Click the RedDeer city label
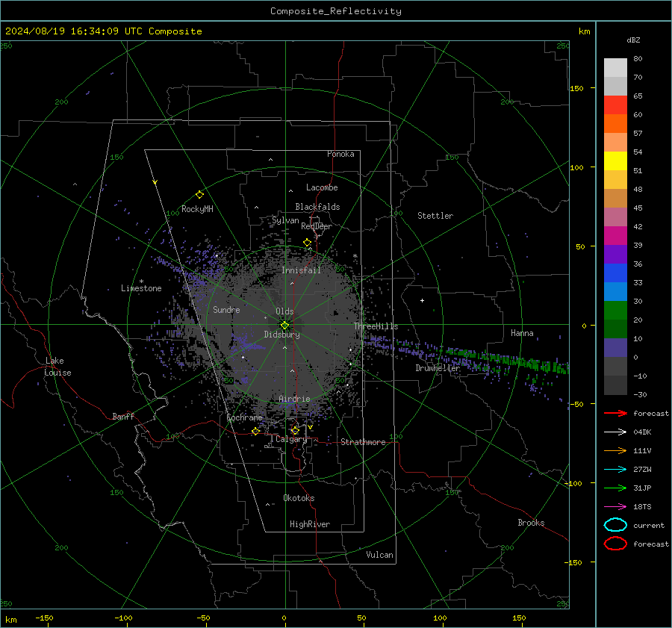Screen dimensions: 672x628 (x=317, y=226)
